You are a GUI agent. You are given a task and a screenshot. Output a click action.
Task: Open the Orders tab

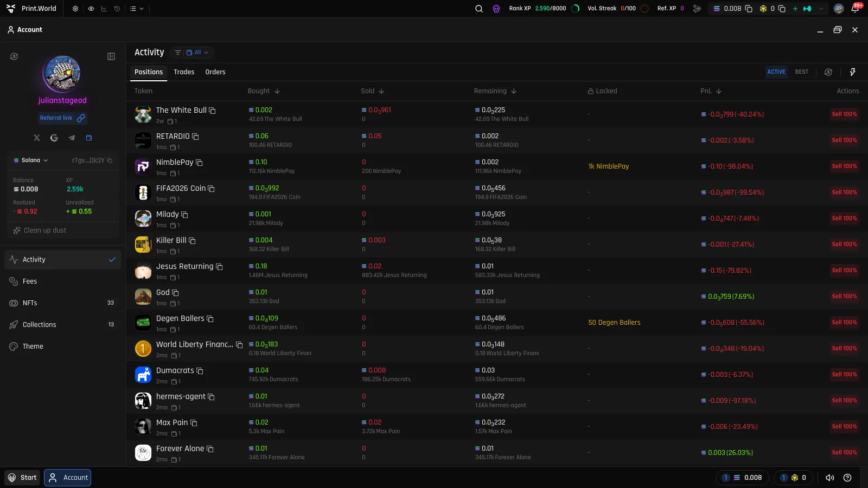click(x=215, y=72)
